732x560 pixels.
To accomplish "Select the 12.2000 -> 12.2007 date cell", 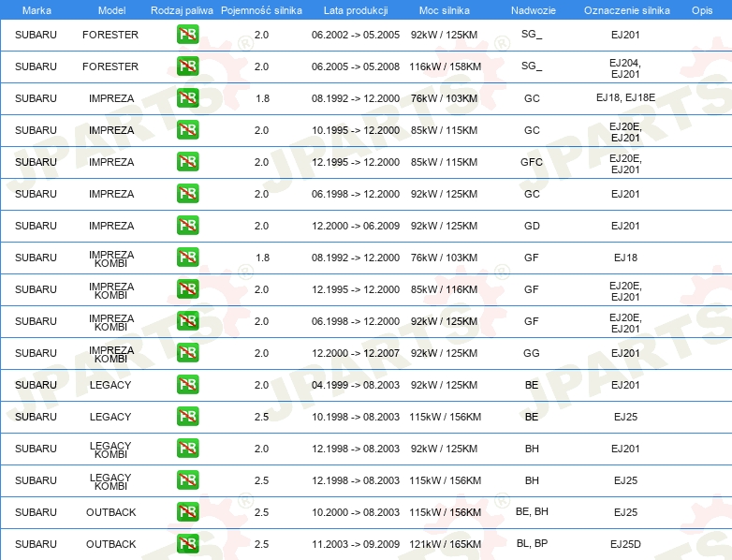I will tap(356, 353).
